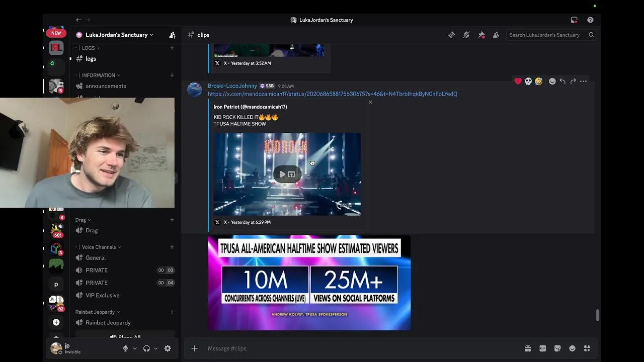Open the emoji picker in the message bar
Screen dimensions: 644x362
click(x=572, y=348)
